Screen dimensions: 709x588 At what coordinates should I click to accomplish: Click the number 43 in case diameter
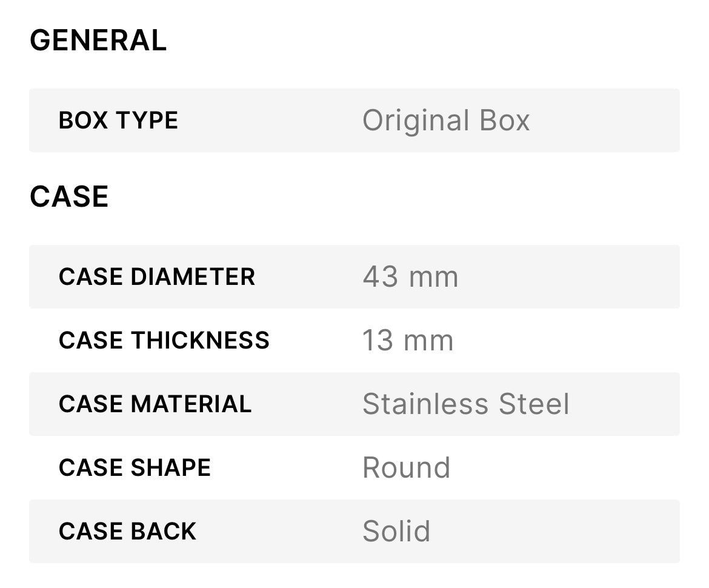click(x=380, y=277)
